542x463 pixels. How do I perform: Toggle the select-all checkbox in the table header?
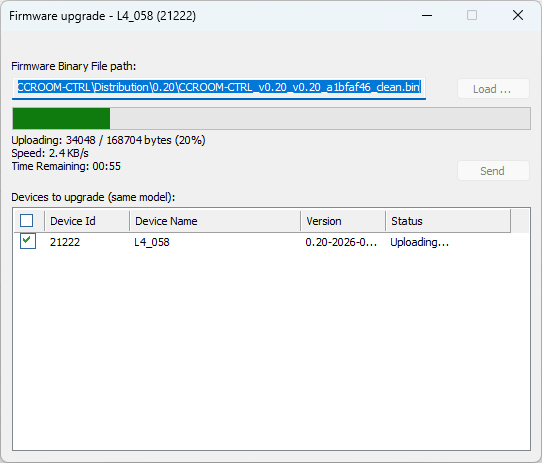tap(27, 221)
